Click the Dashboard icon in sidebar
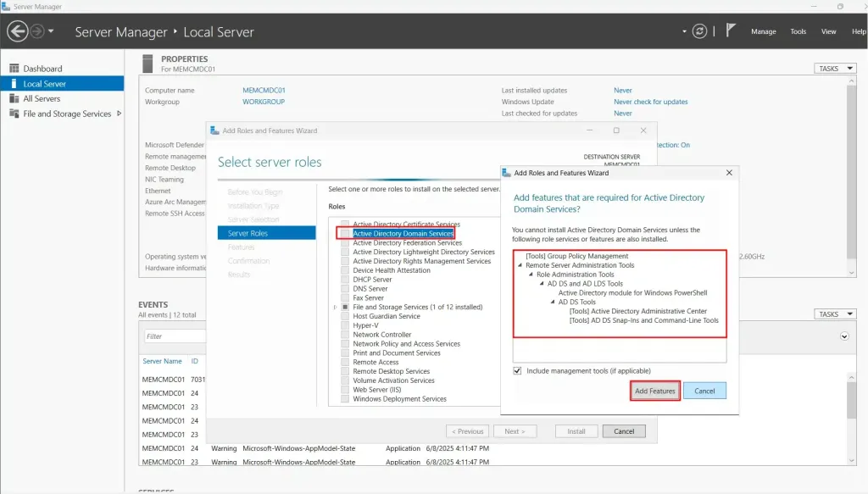This screenshot has width=868, height=494. tap(14, 69)
